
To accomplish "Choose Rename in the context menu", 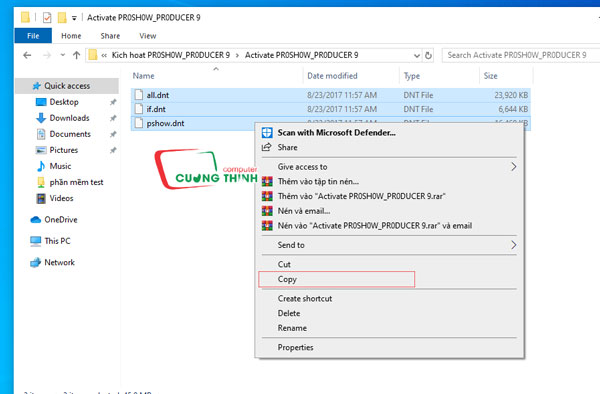I will 389,328.
